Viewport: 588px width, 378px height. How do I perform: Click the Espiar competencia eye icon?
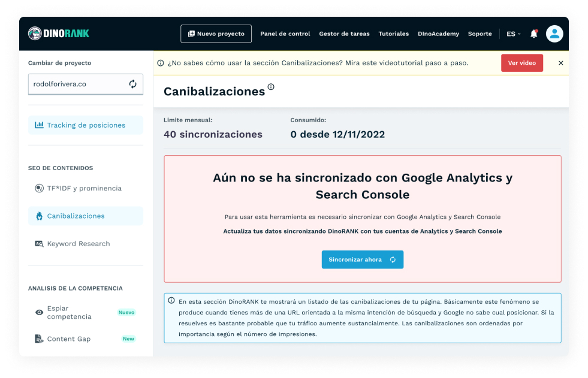coord(39,313)
